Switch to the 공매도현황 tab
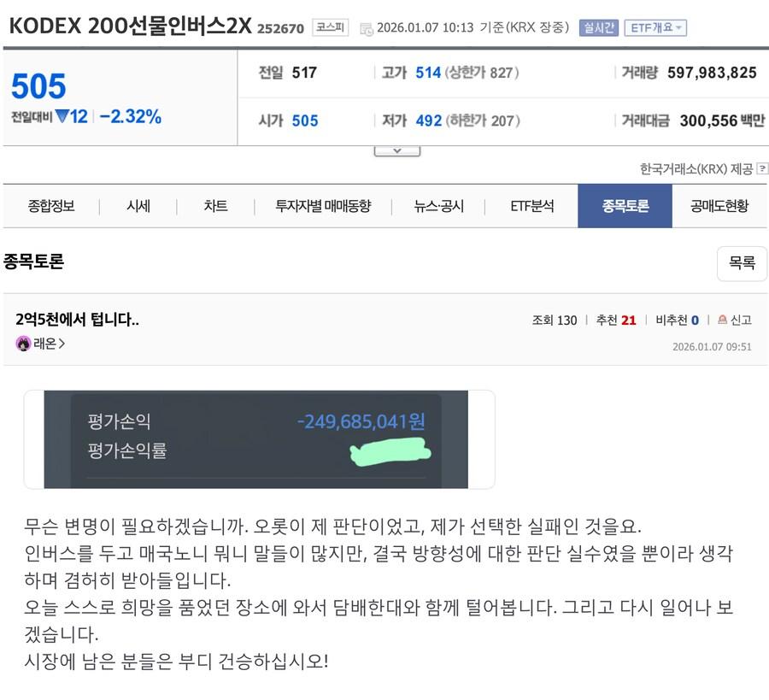 click(719, 206)
